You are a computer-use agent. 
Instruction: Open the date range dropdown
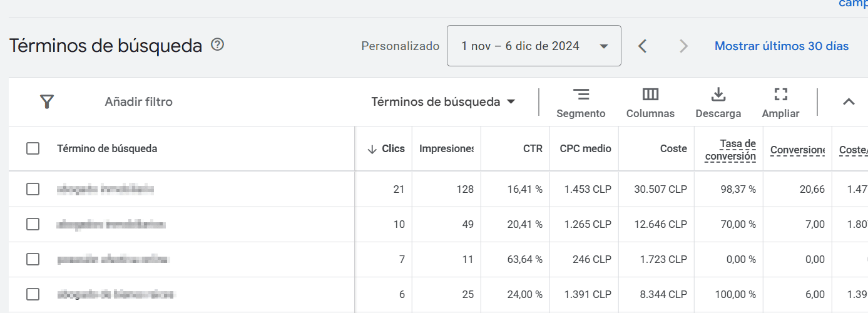534,46
